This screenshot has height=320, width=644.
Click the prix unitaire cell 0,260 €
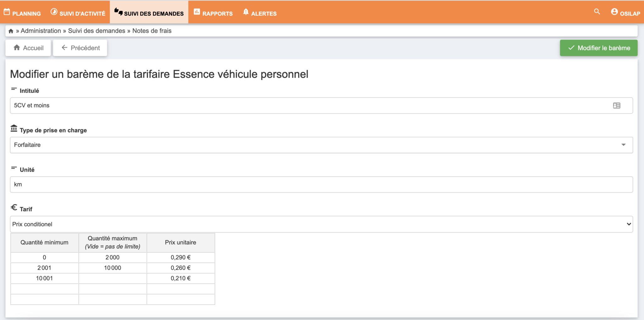[181, 268]
